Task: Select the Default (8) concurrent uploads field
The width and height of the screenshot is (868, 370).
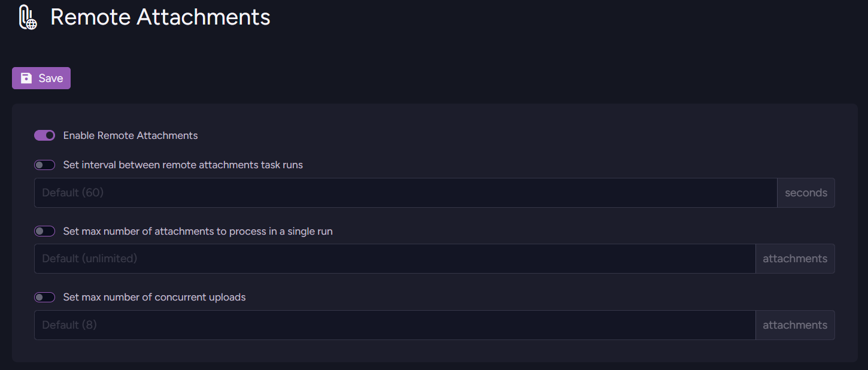Action: (x=394, y=325)
